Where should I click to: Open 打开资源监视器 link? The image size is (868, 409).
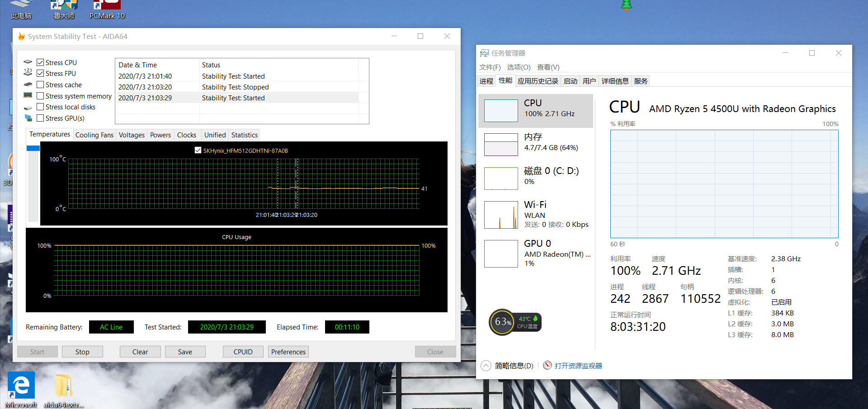578,366
